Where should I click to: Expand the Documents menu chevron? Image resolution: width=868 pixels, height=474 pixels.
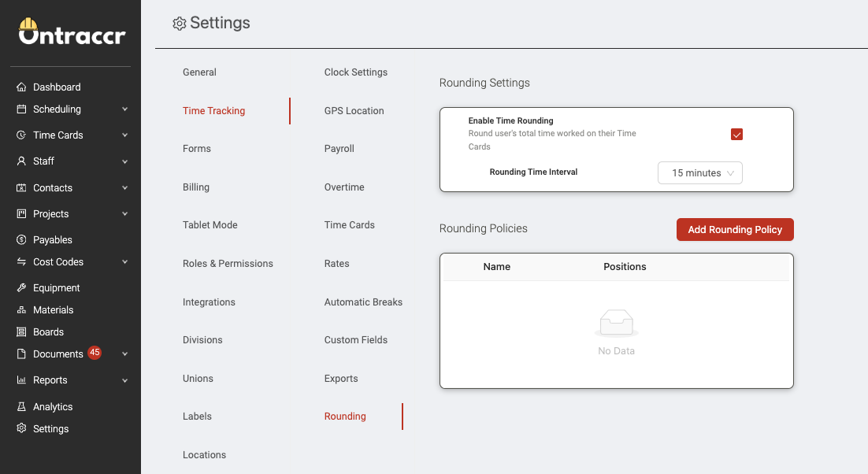pyautogui.click(x=125, y=354)
